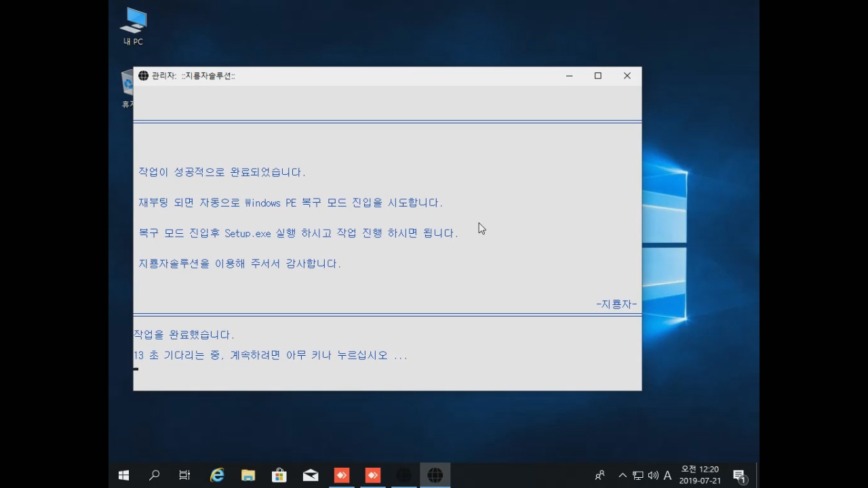868x488 pixels.
Task: Launch Internet Explorer from the taskbar
Action: click(217, 476)
